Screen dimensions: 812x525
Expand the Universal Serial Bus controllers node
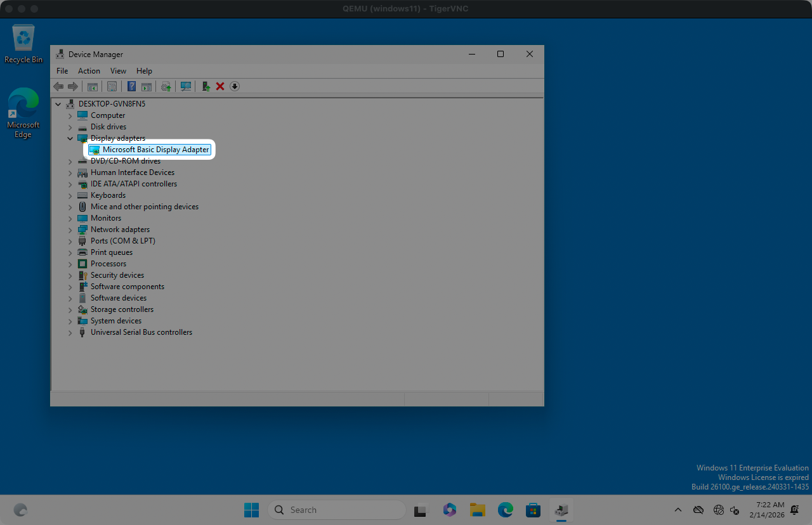click(x=70, y=332)
